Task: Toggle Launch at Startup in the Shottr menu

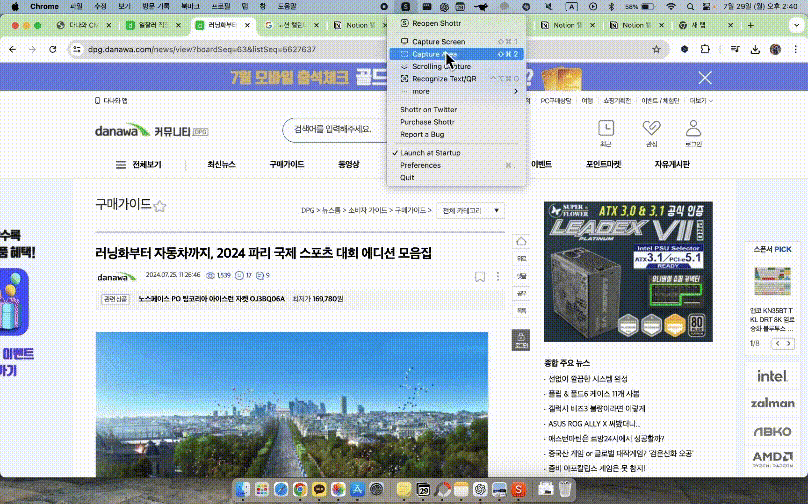Action: click(430, 152)
